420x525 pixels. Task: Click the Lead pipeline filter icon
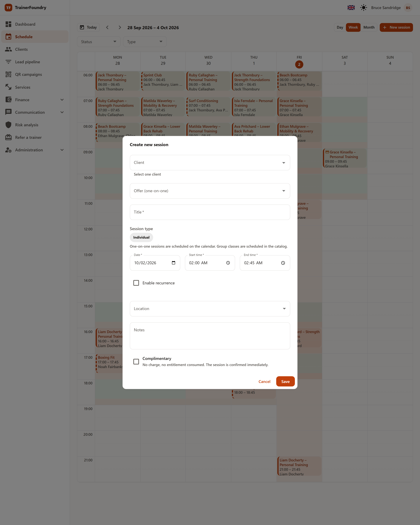[8, 62]
